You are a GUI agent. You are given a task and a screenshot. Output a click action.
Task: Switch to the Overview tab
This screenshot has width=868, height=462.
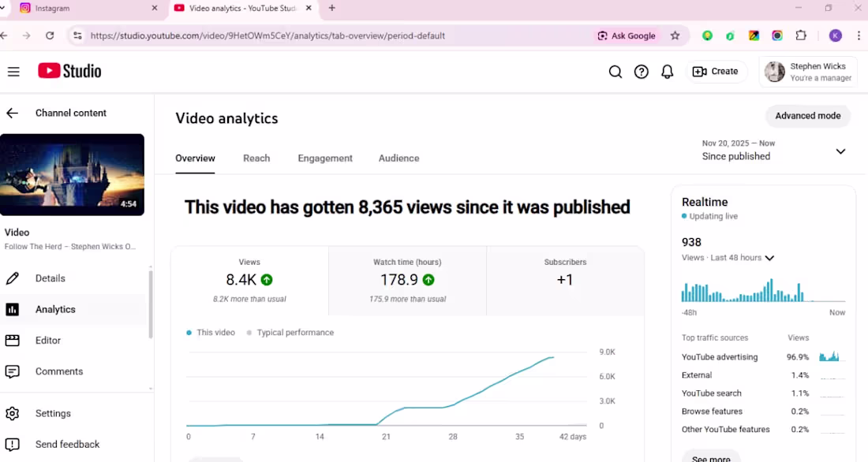[195, 158]
